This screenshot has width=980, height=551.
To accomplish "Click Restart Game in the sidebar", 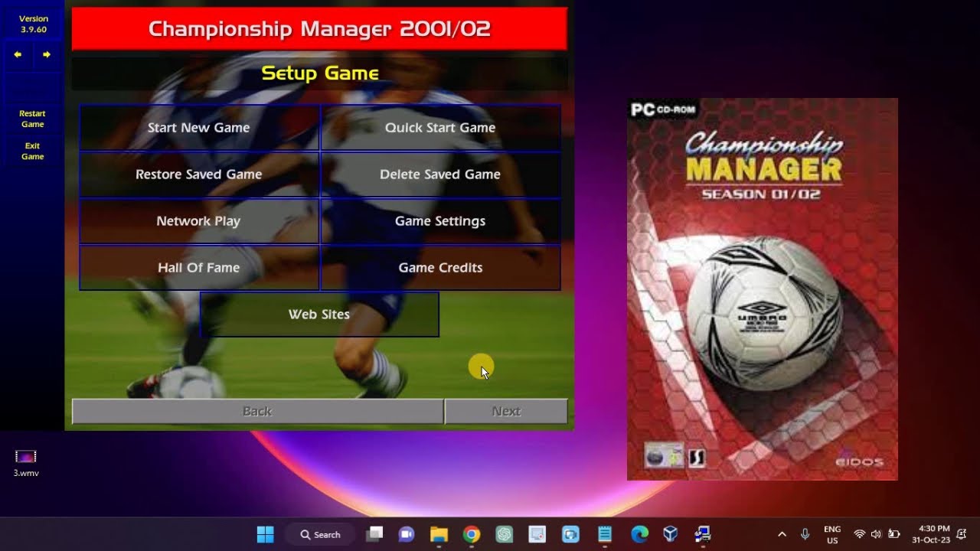I will pos(32,119).
